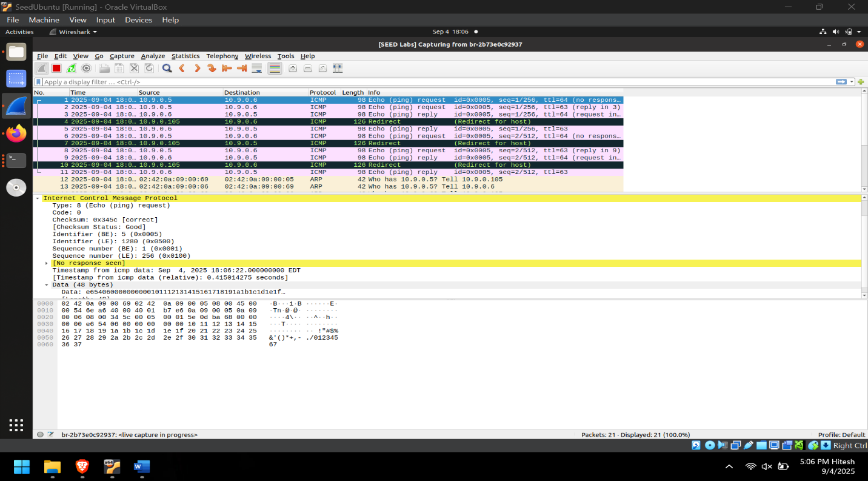This screenshot has width=868, height=481.
Task: Toggle packet list colorization
Action: 275,69
